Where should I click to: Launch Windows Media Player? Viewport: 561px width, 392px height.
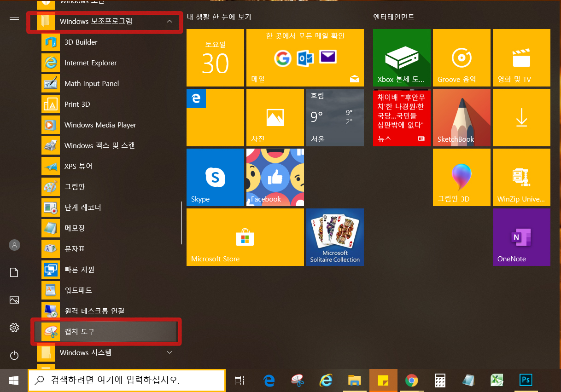107,125
